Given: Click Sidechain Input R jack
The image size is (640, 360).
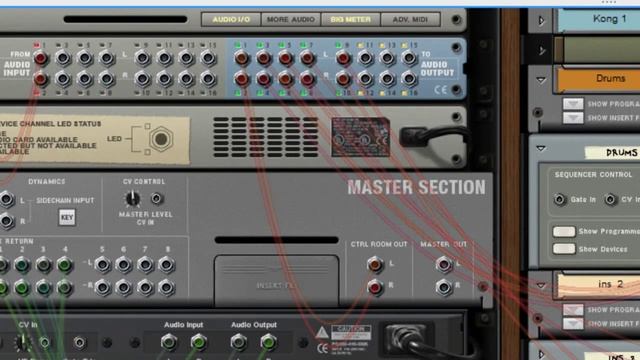Looking at the screenshot, I should coord(6,221).
